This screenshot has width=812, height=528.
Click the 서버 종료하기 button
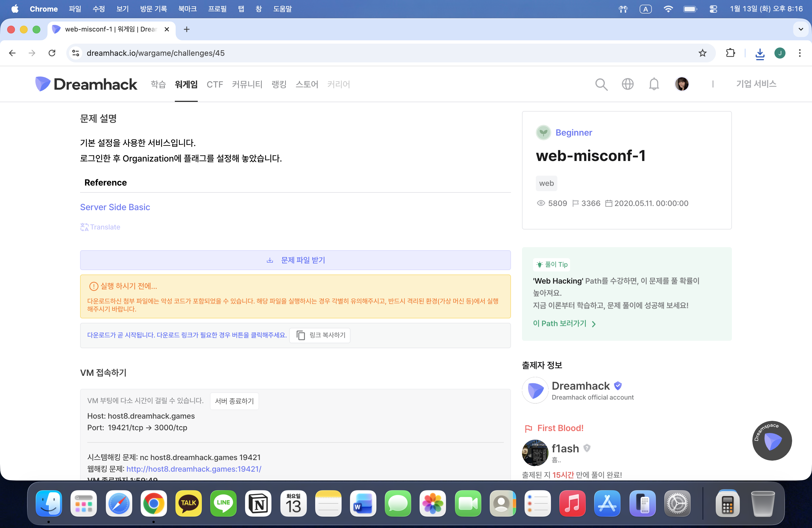pyautogui.click(x=234, y=401)
